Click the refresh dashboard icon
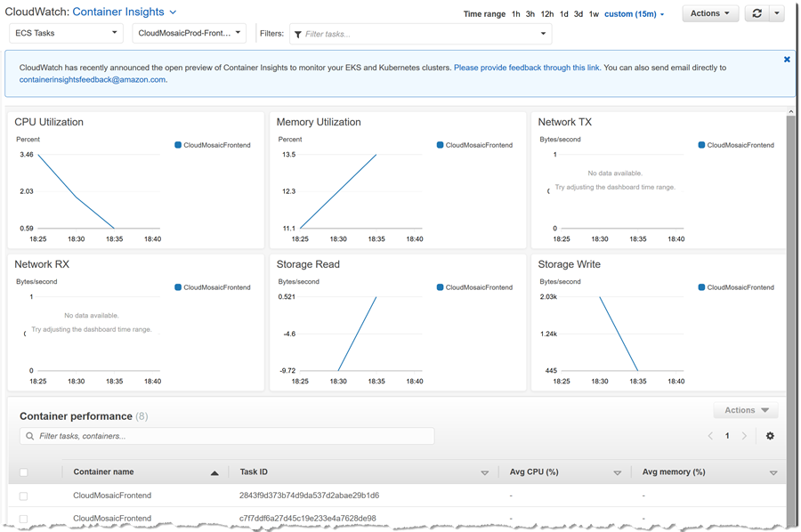Viewport: 801px width, 532px height. tap(757, 13)
